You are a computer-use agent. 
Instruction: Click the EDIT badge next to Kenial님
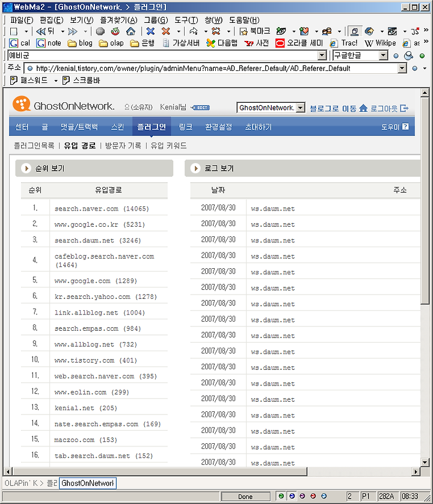pyautogui.click(x=200, y=108)
